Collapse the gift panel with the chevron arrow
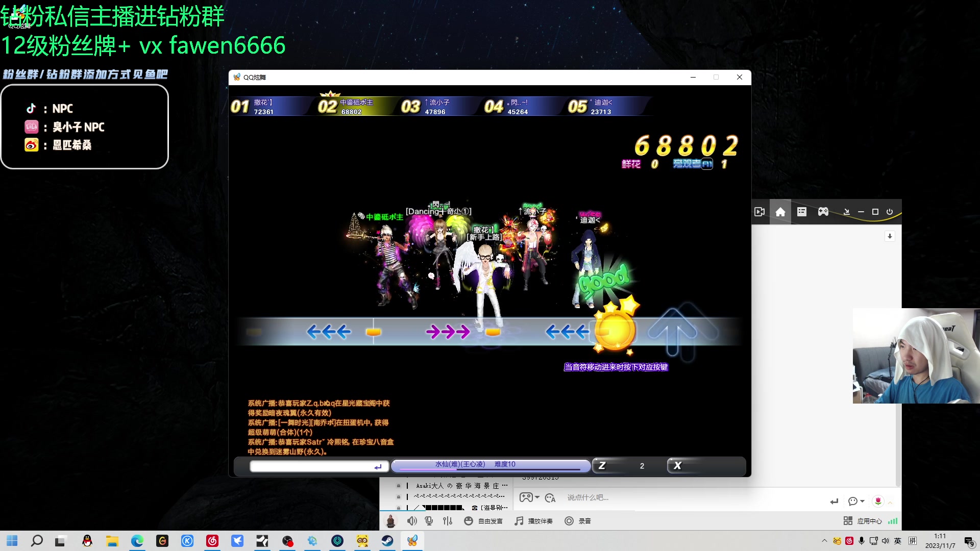Viewport: 980px width, 551px height. 890,502
